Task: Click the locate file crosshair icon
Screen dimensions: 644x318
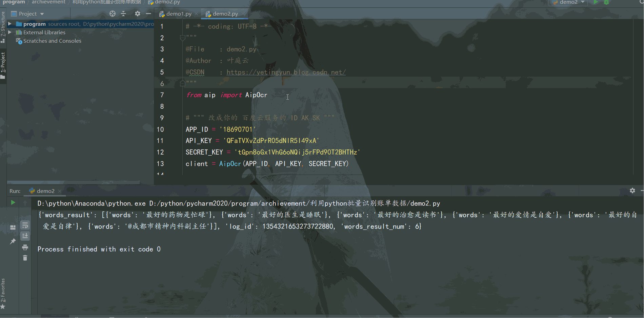Action: pyautogui.click(x=113, y=14)
